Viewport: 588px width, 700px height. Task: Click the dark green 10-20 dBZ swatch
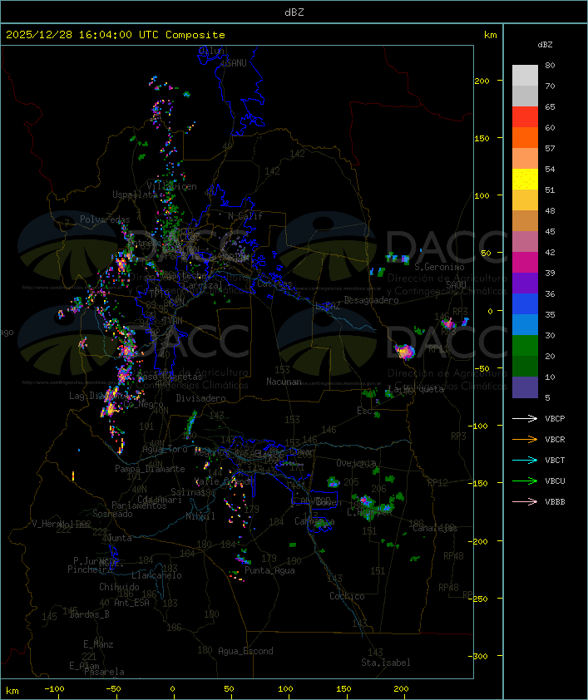click(525, 367)
